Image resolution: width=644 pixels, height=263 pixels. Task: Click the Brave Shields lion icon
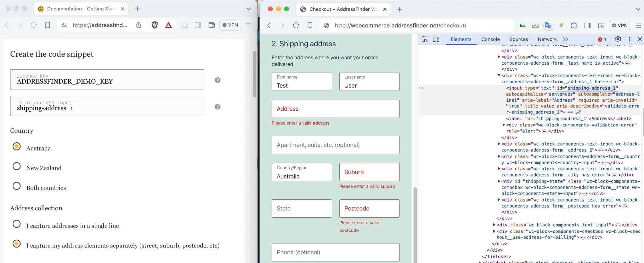coord(155,25)
